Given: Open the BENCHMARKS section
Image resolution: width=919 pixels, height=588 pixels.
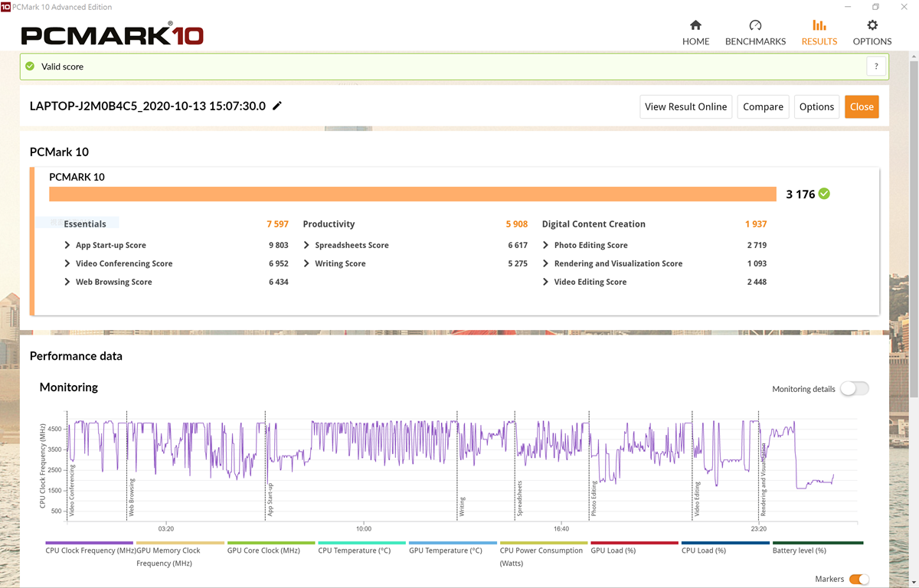Looking at the screenshot, I should click(x=755, y=33).
